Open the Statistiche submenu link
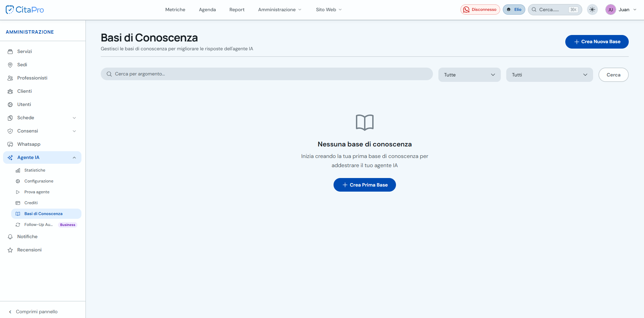Screen dimensions: 644x318 coord(46,170)
